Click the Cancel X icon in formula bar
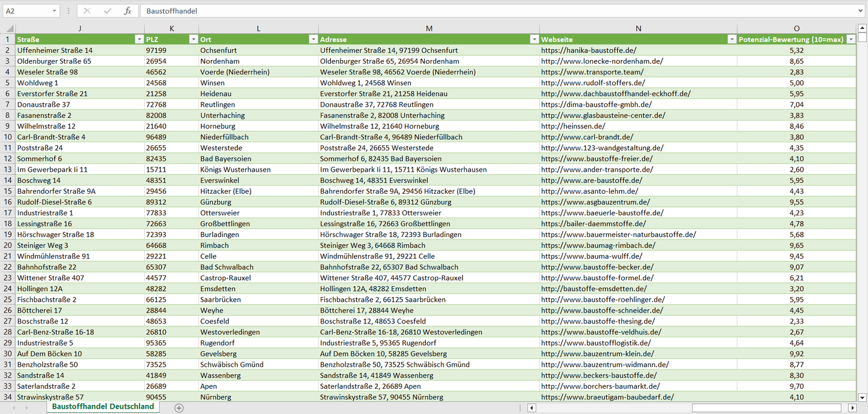Image resolution: width=868 pixels, height=414 pixels. (x=87, y=11)
